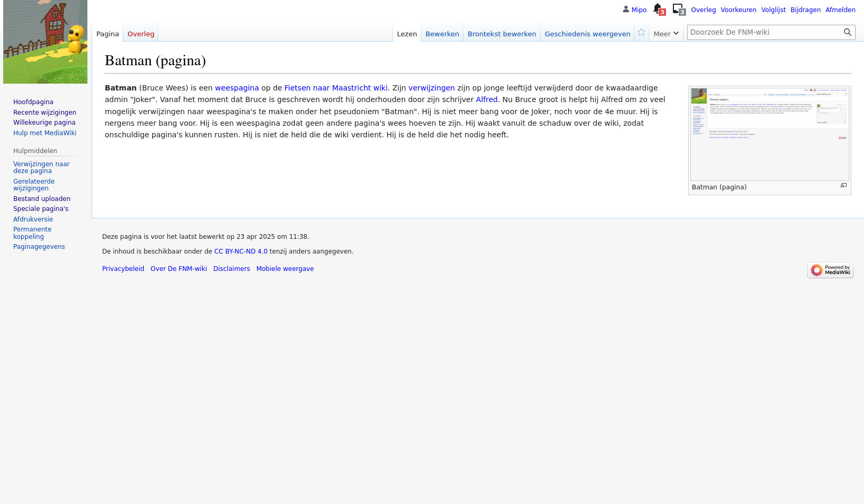Follow the Alfred link in the text
864x504 pixels.
click(x=486, y=99)
